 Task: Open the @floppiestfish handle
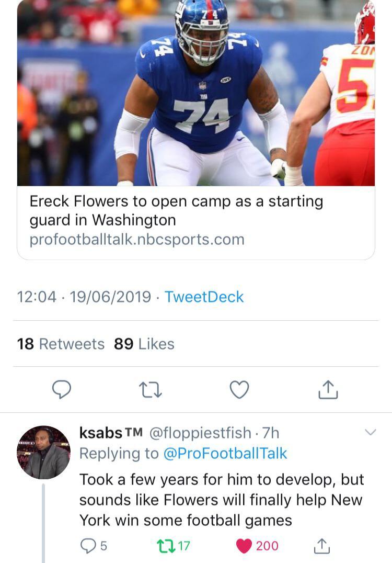click(x=200, y=433)
